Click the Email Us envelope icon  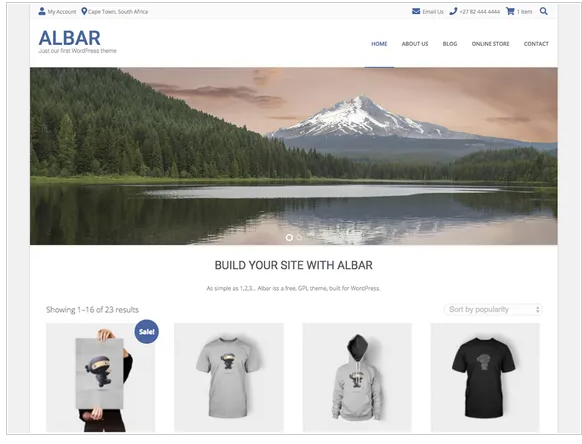click(x=416, y=12)
